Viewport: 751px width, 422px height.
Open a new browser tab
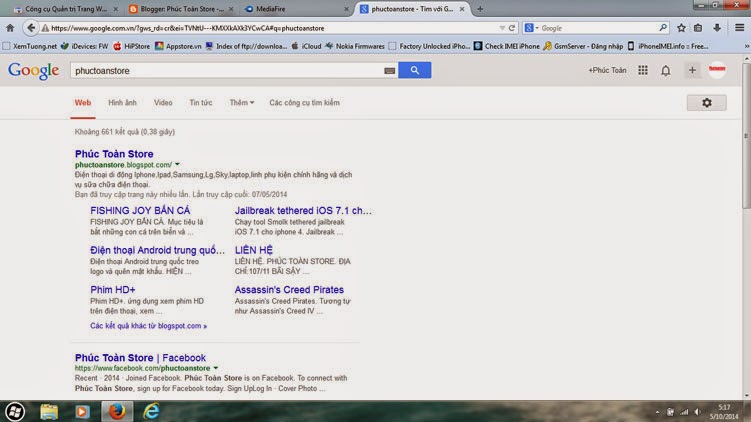coord(480,9)
